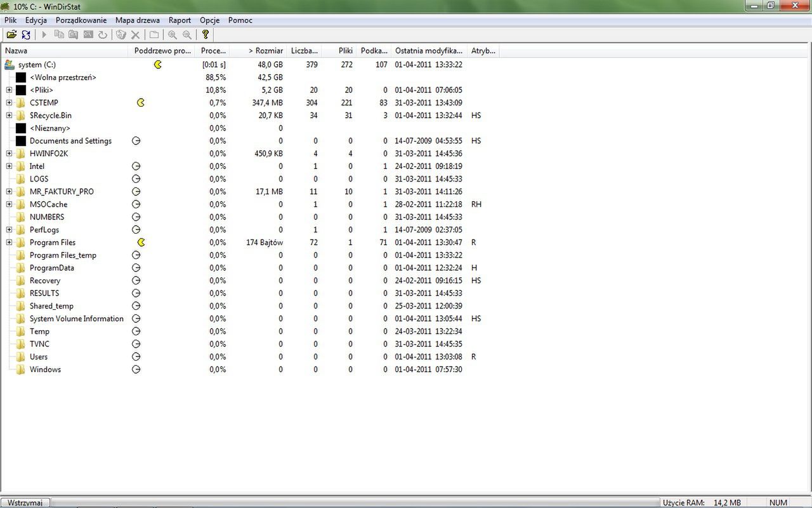
Task: Click the pacman icon in Program Files row
Action: pyautogui.click(x=141, y=242)
